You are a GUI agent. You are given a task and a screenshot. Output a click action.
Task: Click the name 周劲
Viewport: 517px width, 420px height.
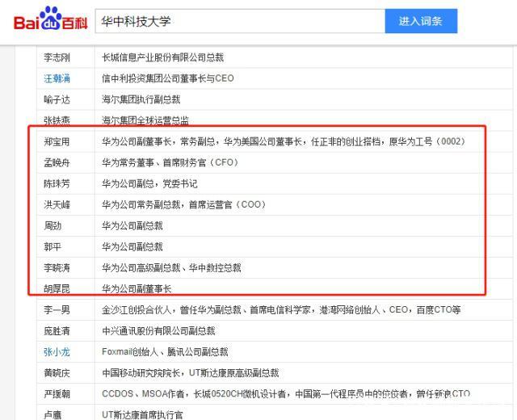(x=53, y=226)
